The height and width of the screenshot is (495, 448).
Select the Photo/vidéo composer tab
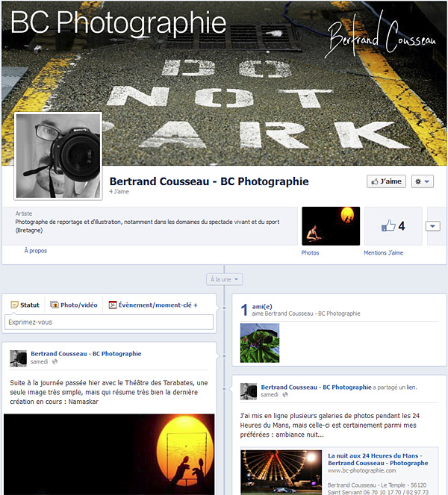pos(74,305)
